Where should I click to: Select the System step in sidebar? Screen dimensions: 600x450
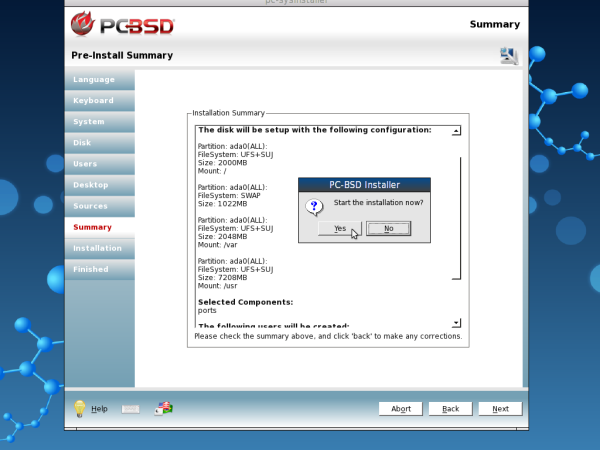[100, 122]
